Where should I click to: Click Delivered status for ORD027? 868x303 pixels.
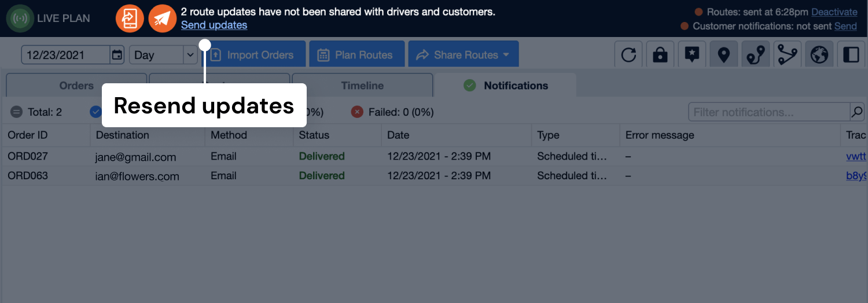coord(322,156)
